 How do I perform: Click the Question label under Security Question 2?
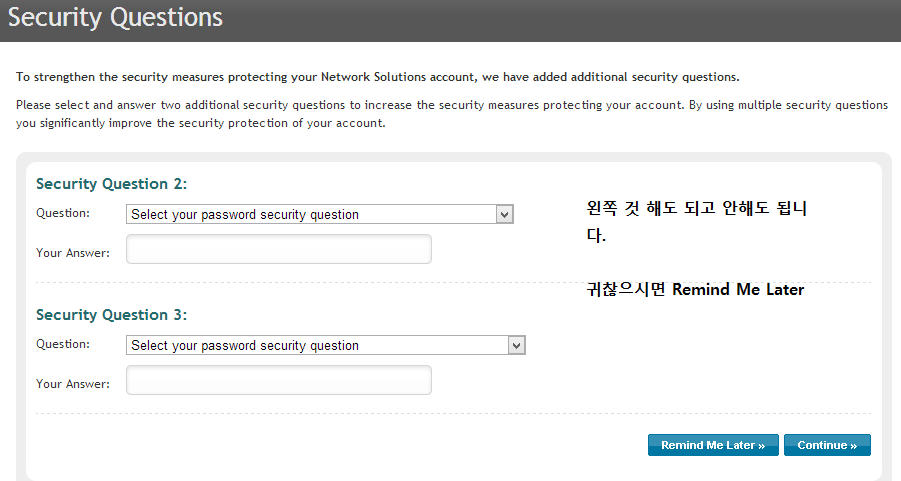[63, 213]
